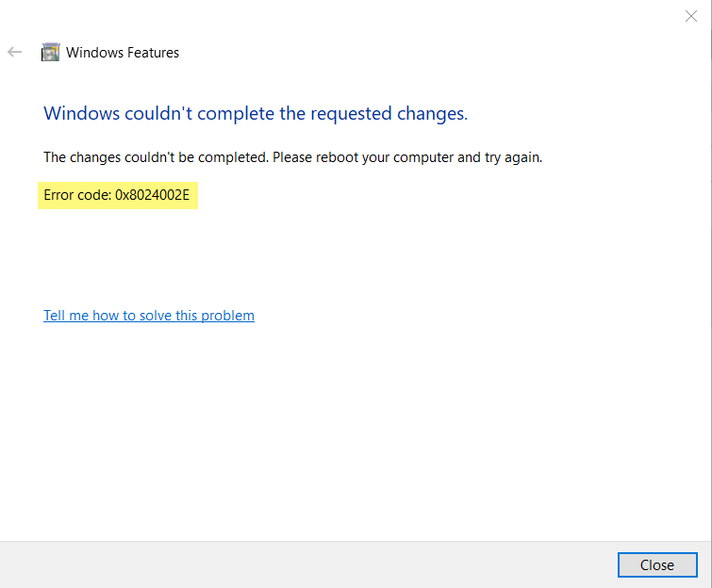
Task: Close dialog with the X icon
Action: click(690, 15)
